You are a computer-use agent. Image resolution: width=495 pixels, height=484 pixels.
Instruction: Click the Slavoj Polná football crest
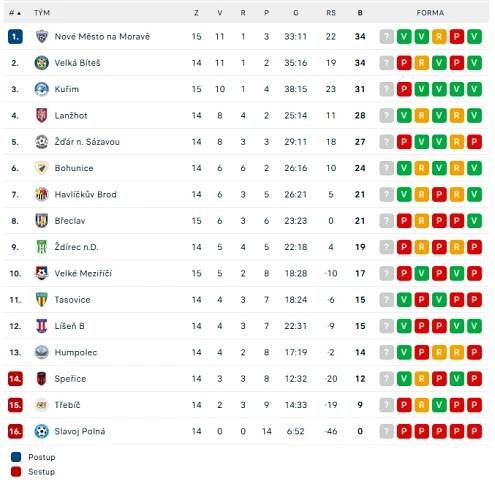(42, 431)
